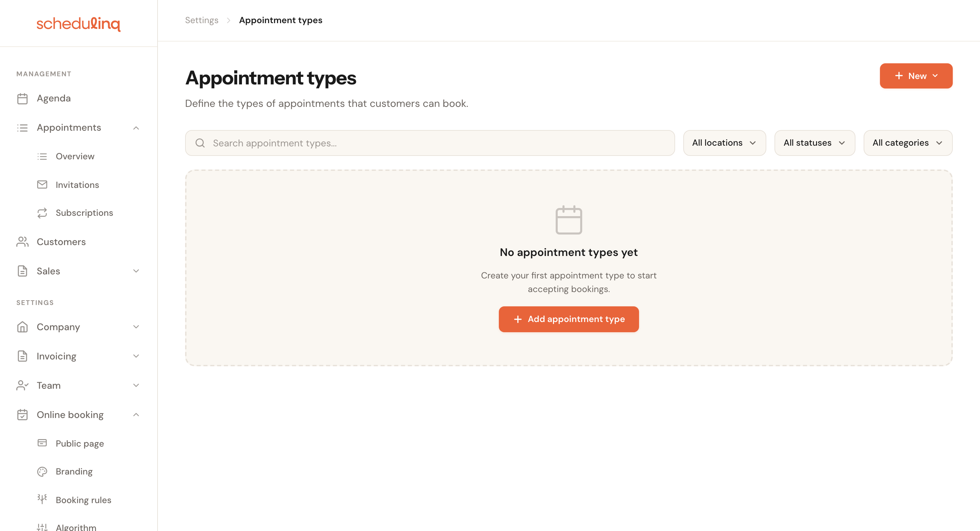
Task: Click the Team user-check icon
Action: point(22,386)
